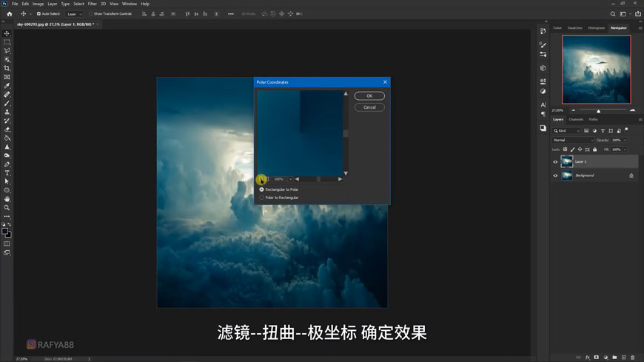Screen dimensions: 644x362
Task: Select the Polar to Rectangular option
Action: point(261,198)
